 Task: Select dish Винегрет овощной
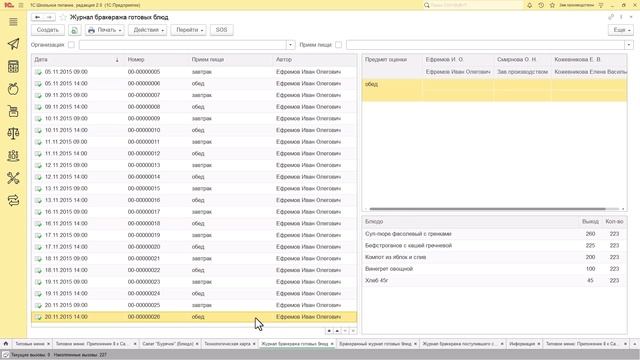494,269
